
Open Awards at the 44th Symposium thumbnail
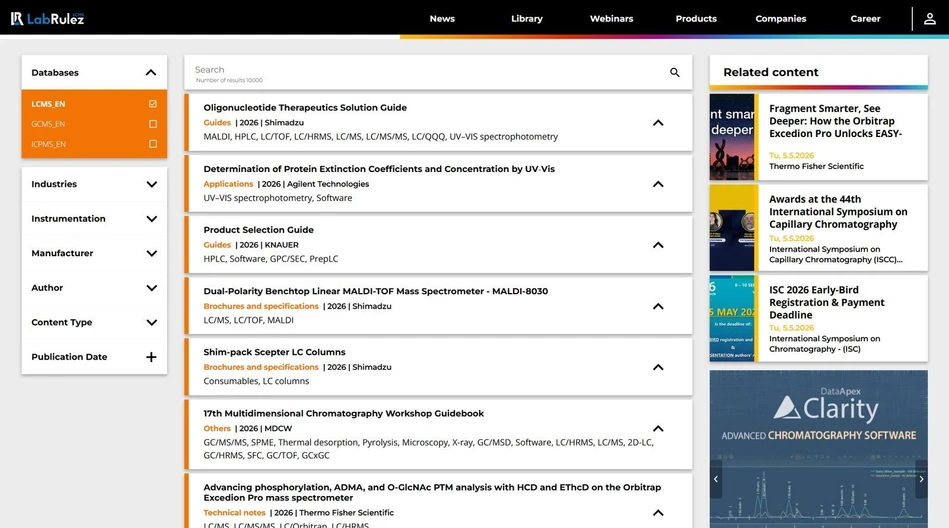pos(732,228)
